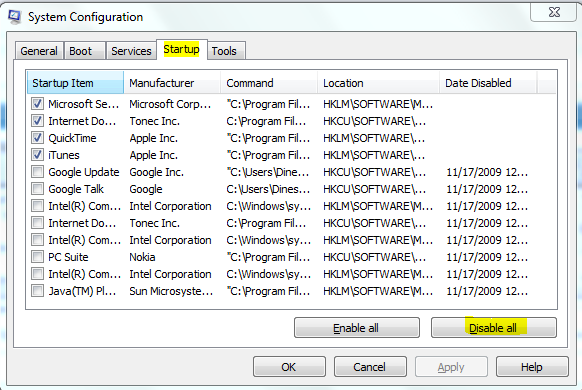Screen dimensions: 582x390
Task: Select the Microsoft Se... item name
Action: (84, 104)
